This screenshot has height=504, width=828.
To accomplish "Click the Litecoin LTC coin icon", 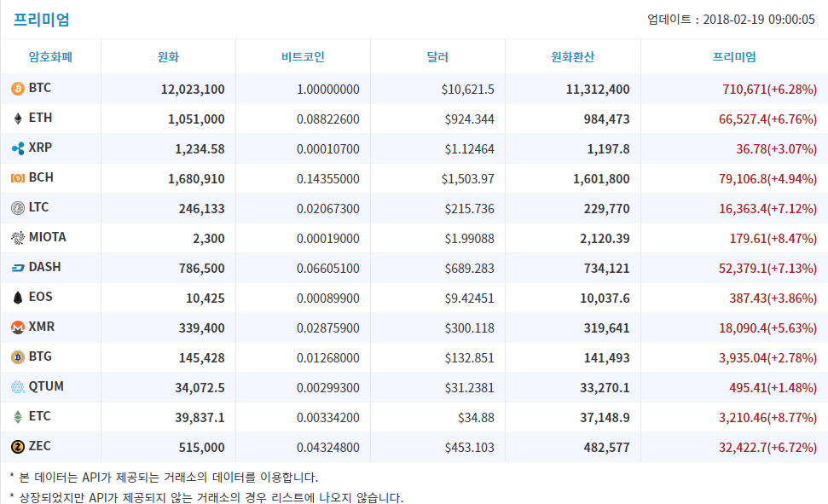I will point(17,208).
